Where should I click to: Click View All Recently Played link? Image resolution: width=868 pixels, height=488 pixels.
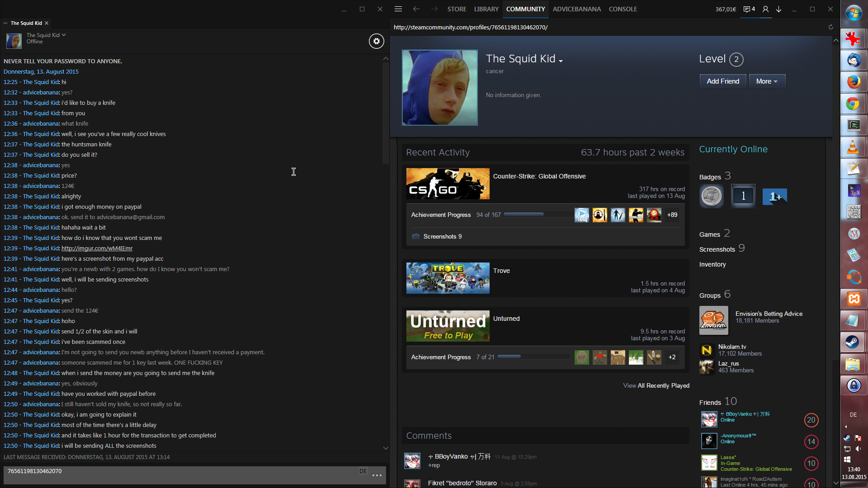(656, 385)
